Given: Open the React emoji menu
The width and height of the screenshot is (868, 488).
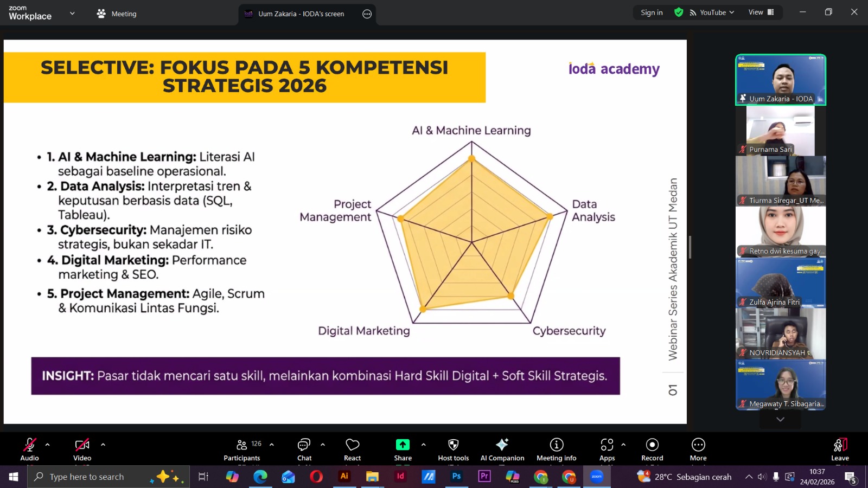Looking at the screenshot, I should pyautogui.click(x=352, y=449).
